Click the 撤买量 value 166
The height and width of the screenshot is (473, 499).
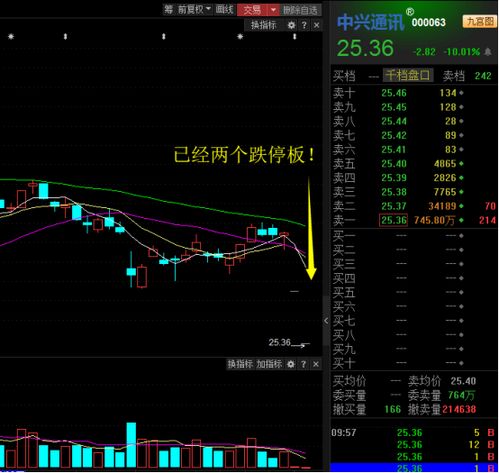pyautogui.click(x=392, y=409)
